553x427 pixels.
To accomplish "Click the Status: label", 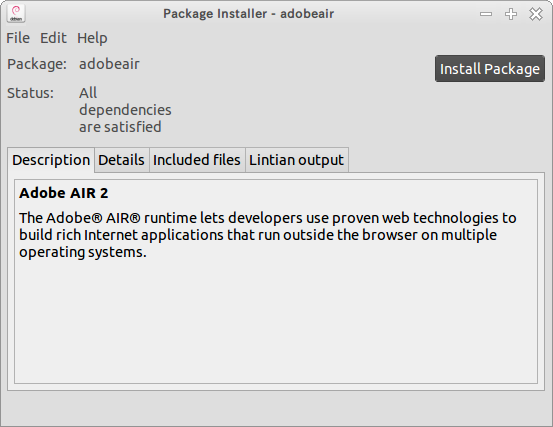I will (30, 93).
